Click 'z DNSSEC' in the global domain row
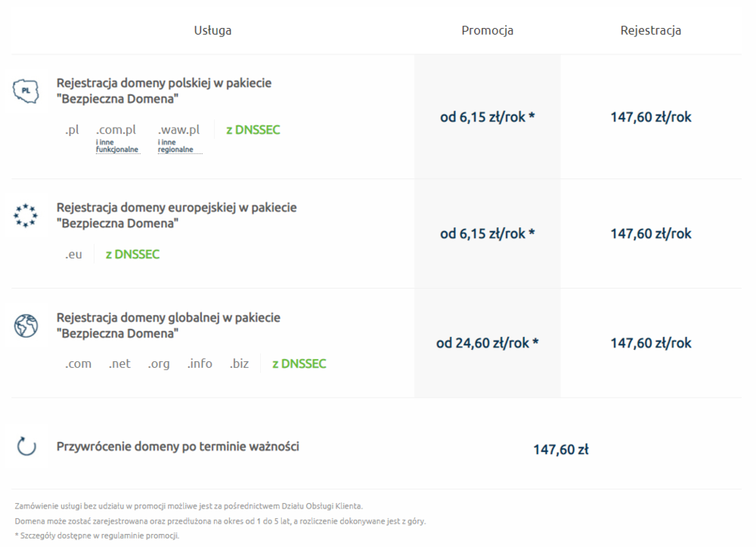The image size is (756, 547). (x=299, y=364)
